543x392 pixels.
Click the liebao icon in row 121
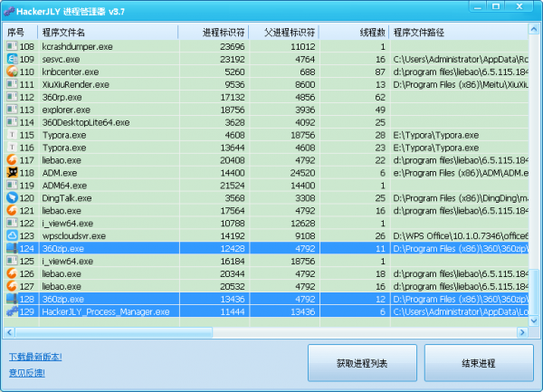(12, 211)
